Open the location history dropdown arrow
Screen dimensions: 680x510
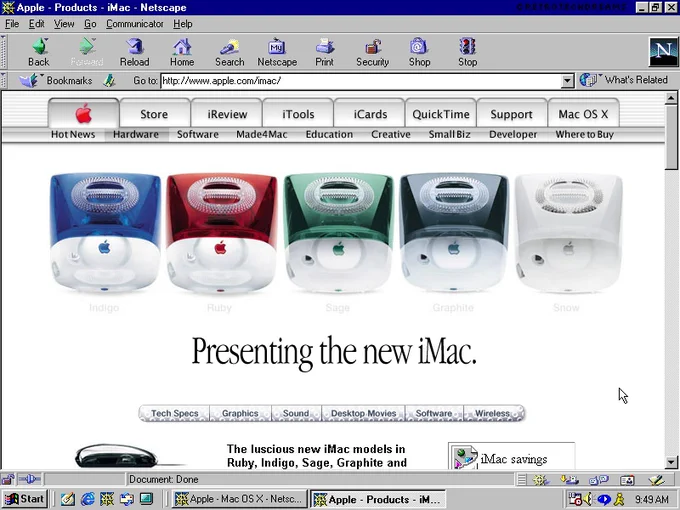[567, 81]
